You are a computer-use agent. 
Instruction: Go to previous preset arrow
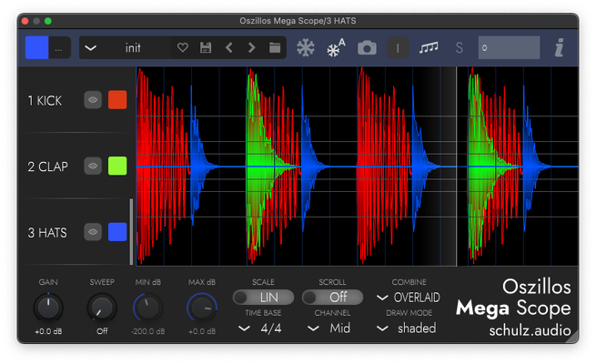coord(229,47)
